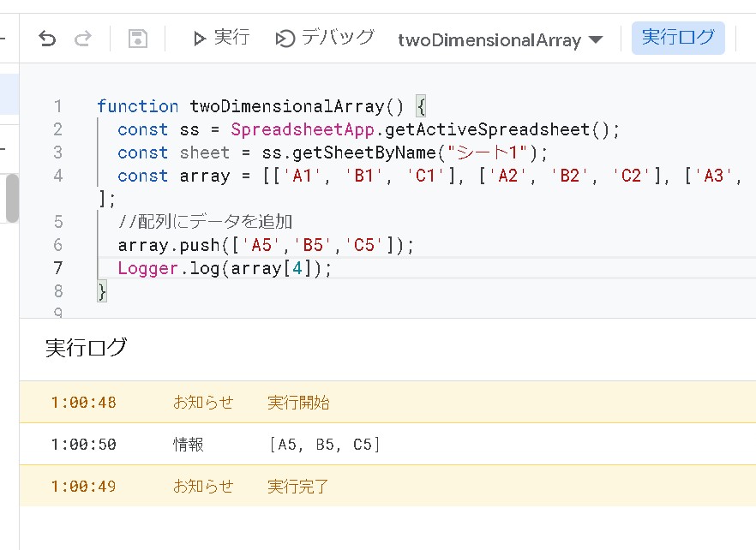
Task: Click the "シート1" string literal
Action: click(x=487, y=152)
